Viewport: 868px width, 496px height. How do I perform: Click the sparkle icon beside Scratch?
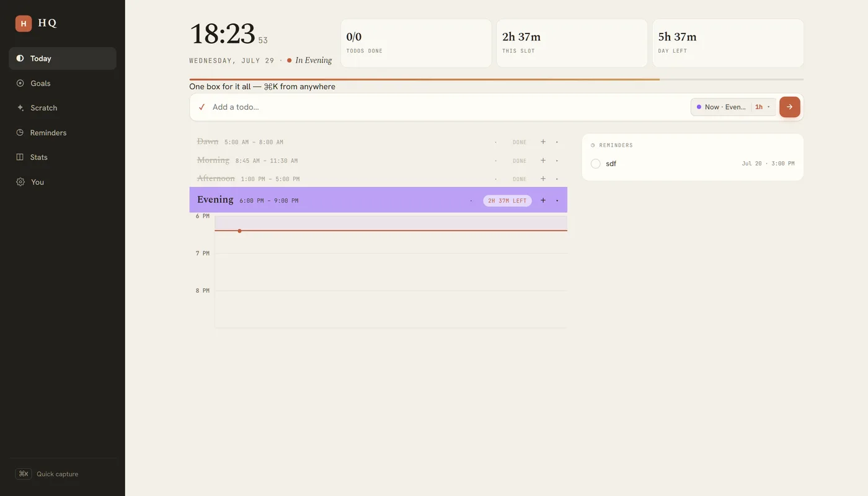(20, 108)
